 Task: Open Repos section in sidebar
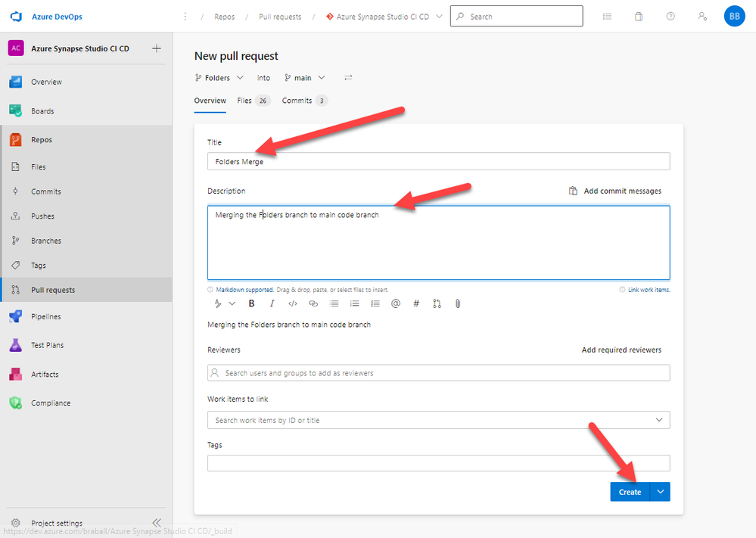tap(42, 140)
